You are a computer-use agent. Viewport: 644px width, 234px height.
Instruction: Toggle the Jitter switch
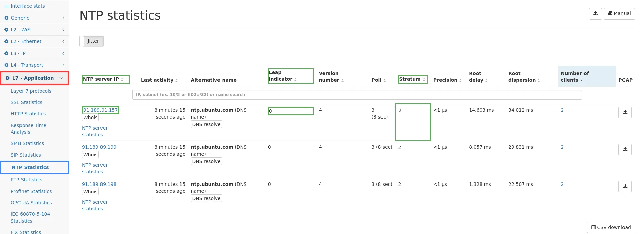[x=91, y=41]
